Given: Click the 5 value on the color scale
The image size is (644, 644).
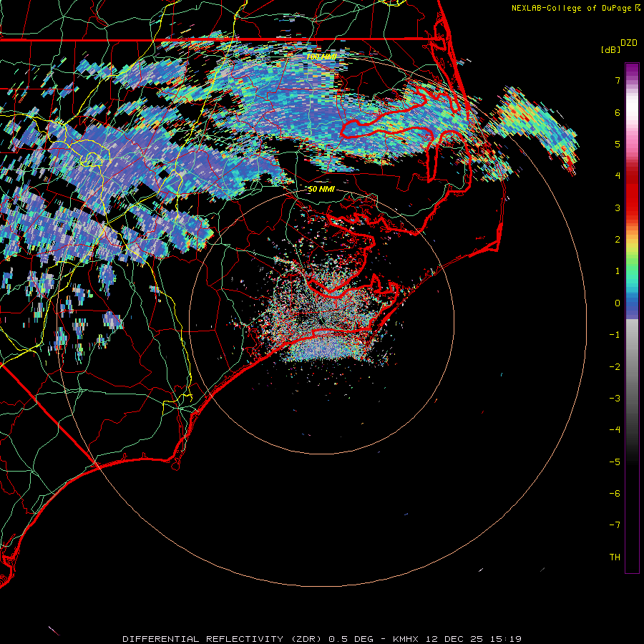Looking at the screenshot, I should [x=618, y=144].
